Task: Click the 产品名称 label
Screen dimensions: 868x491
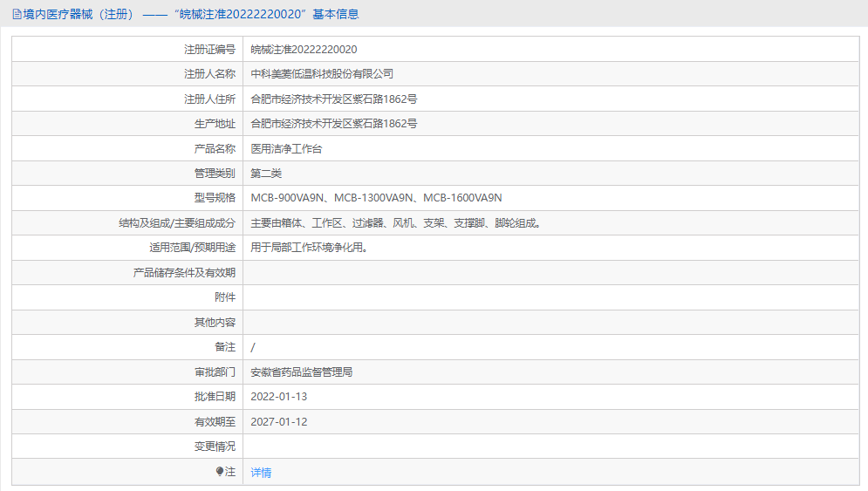Action: pyautogui.click(x=215, y=149)
